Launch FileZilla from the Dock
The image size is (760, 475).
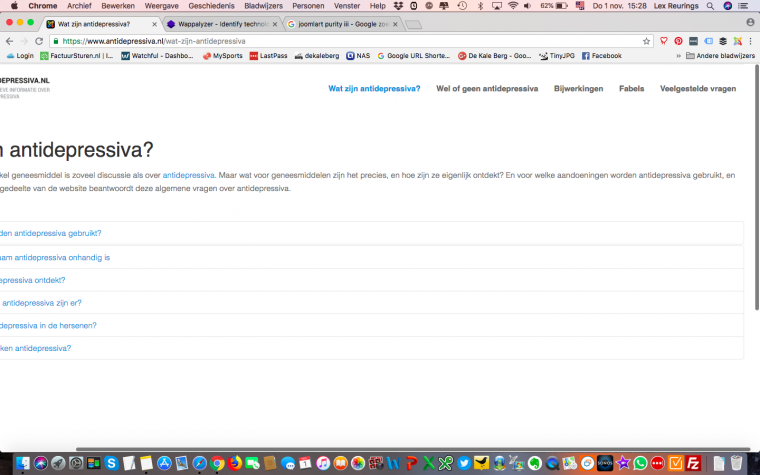pos(693,463)
